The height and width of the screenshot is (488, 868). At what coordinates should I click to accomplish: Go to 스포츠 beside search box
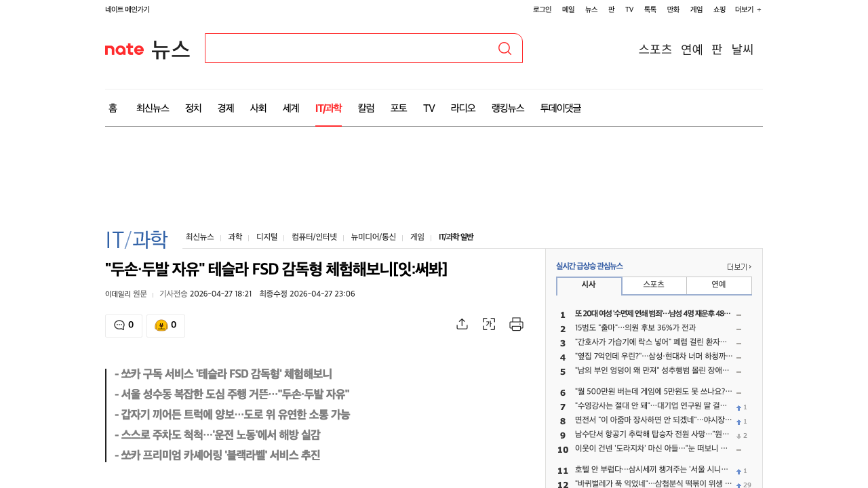point(655,49)
